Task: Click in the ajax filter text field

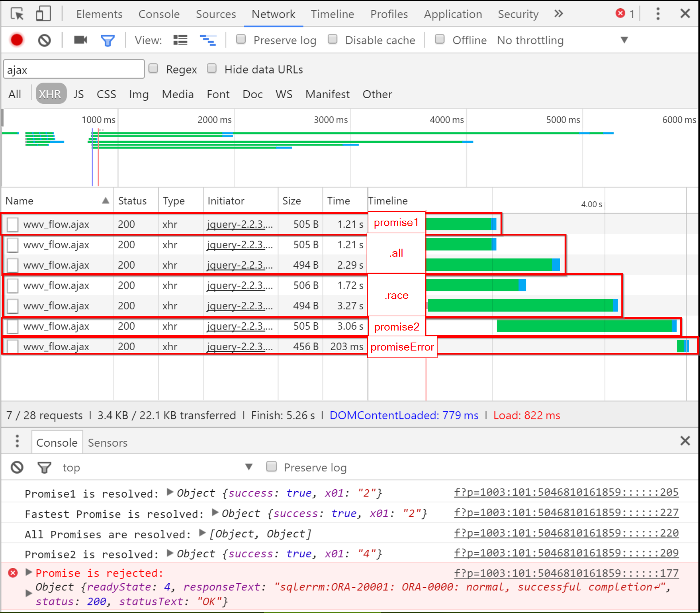Action: (74, 70)
